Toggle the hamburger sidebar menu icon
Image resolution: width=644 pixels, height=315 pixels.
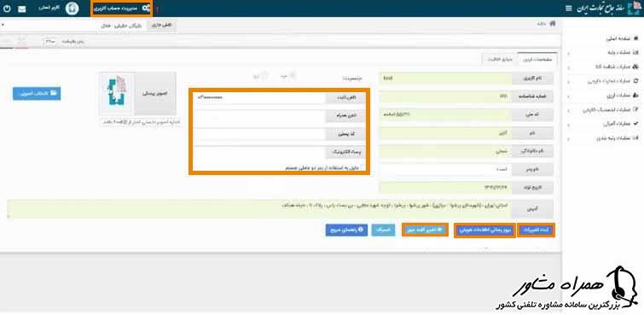[x=568, y=9]
